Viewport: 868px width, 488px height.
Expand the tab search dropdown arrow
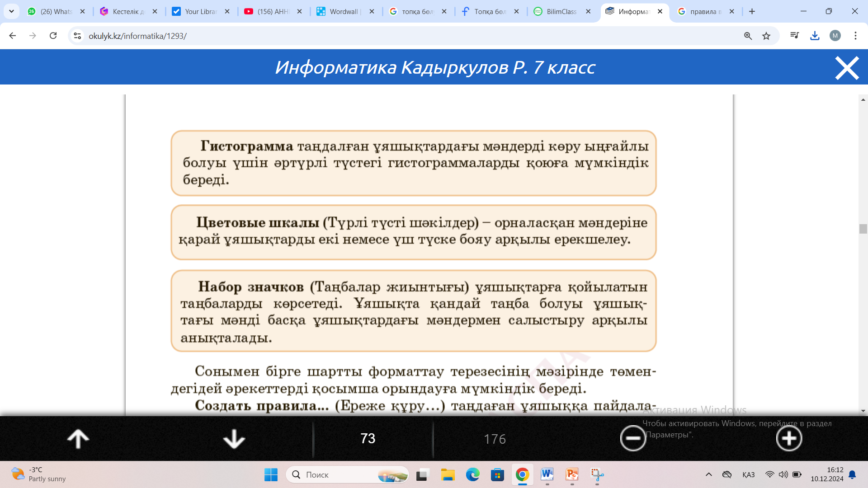point(11,11)
